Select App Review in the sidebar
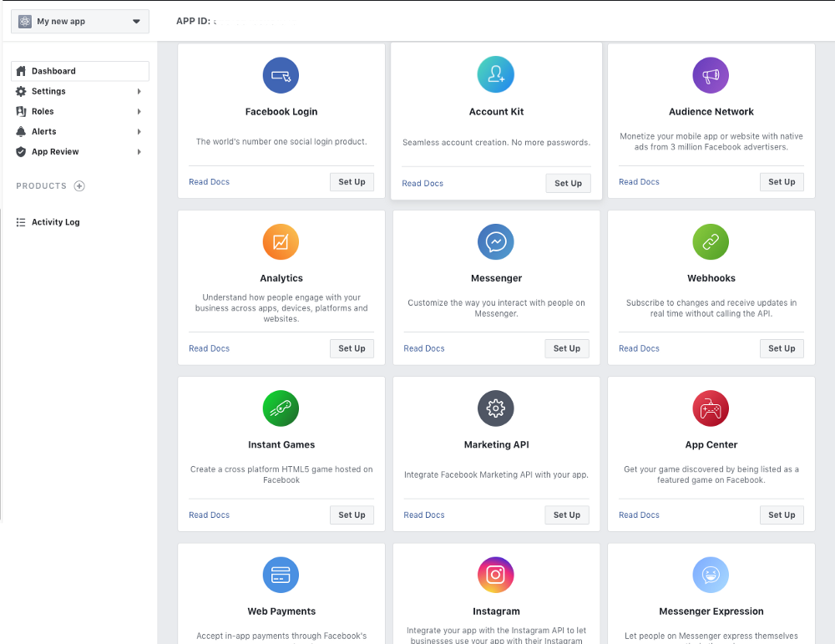This screenshot has height=644, width=835. tap(80, 152)
